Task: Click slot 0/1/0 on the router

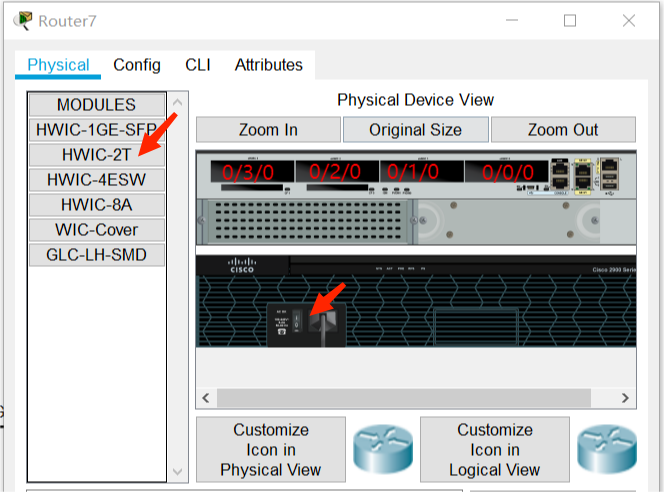Action: pos(422,171)
